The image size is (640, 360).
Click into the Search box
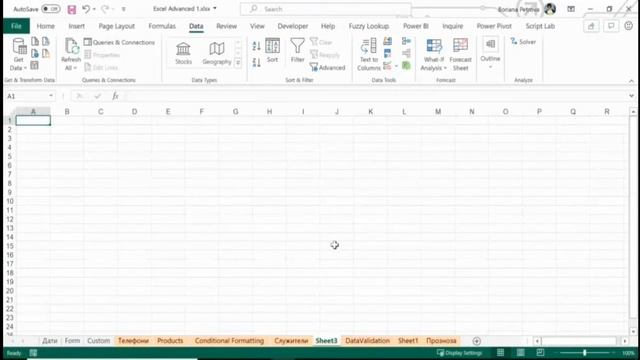[x=325, y=9]
